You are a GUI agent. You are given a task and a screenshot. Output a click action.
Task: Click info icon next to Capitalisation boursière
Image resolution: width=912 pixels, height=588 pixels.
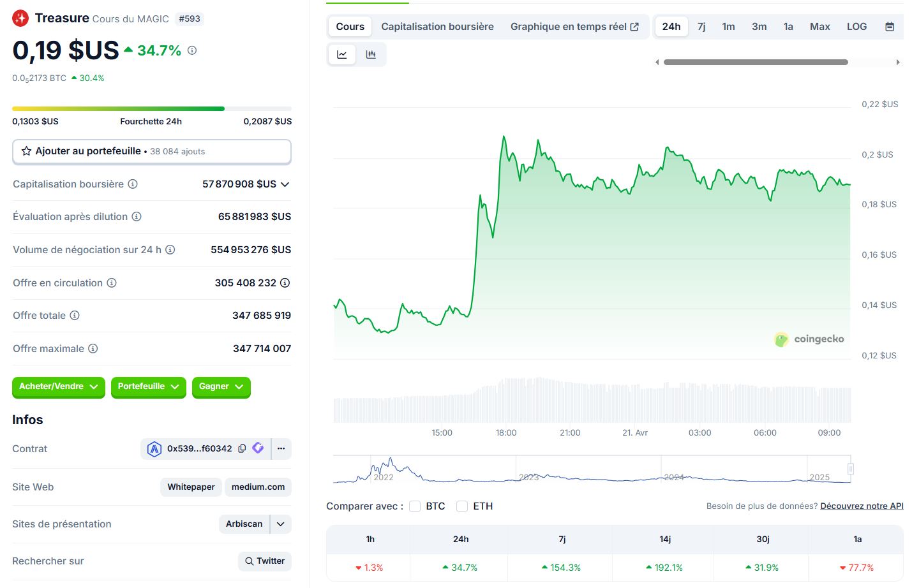coord(133,184)
